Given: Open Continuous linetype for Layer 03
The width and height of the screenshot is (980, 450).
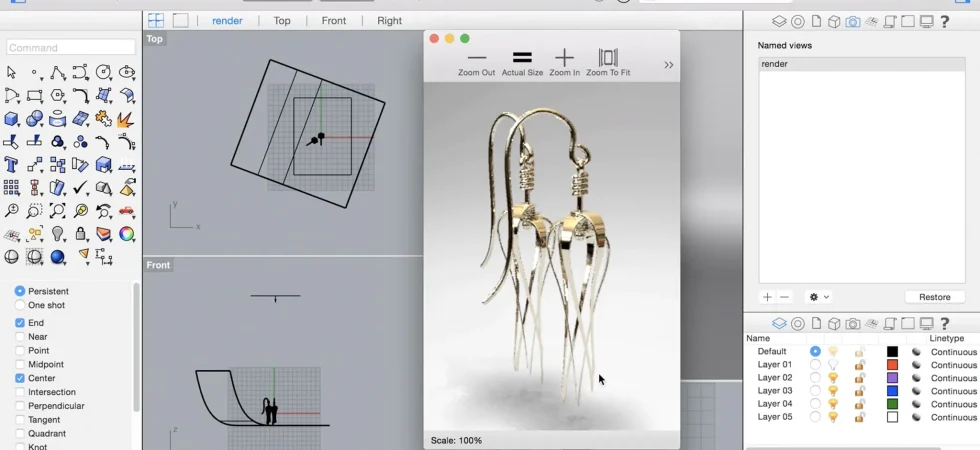Looking at the screenshot, I should 953,391.
